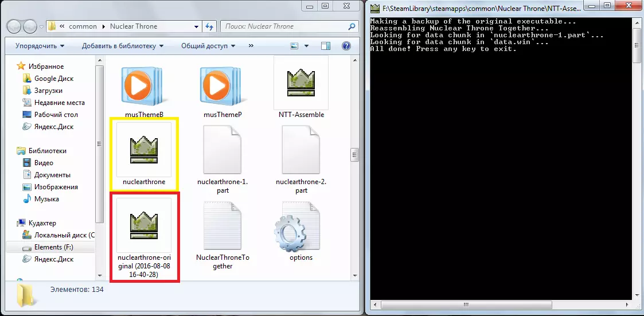This screenshot has height=316, width=644.
Task: Select the nuclearthrone-2.part file icon
Action: pos(300,150)
